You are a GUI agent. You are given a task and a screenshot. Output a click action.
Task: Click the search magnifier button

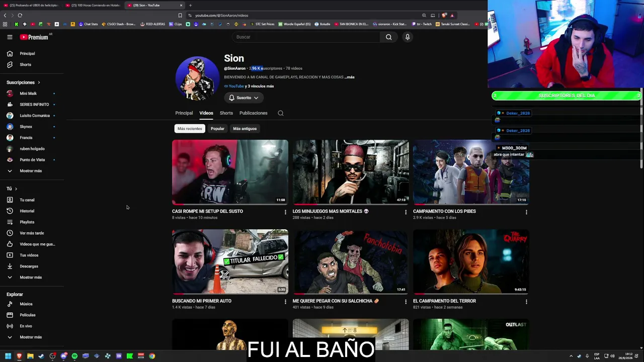[x=388, y=37]
